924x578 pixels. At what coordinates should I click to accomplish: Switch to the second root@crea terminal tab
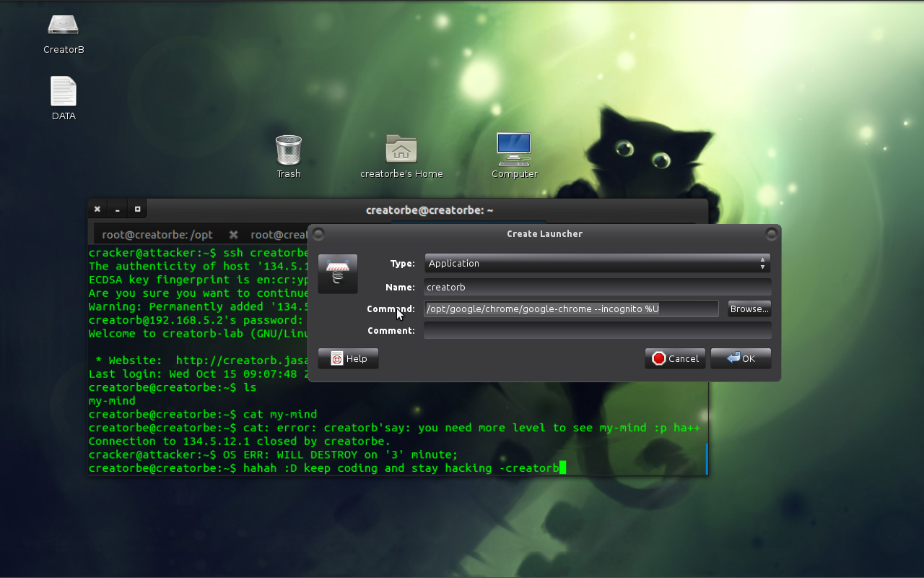tap(279, 235)
